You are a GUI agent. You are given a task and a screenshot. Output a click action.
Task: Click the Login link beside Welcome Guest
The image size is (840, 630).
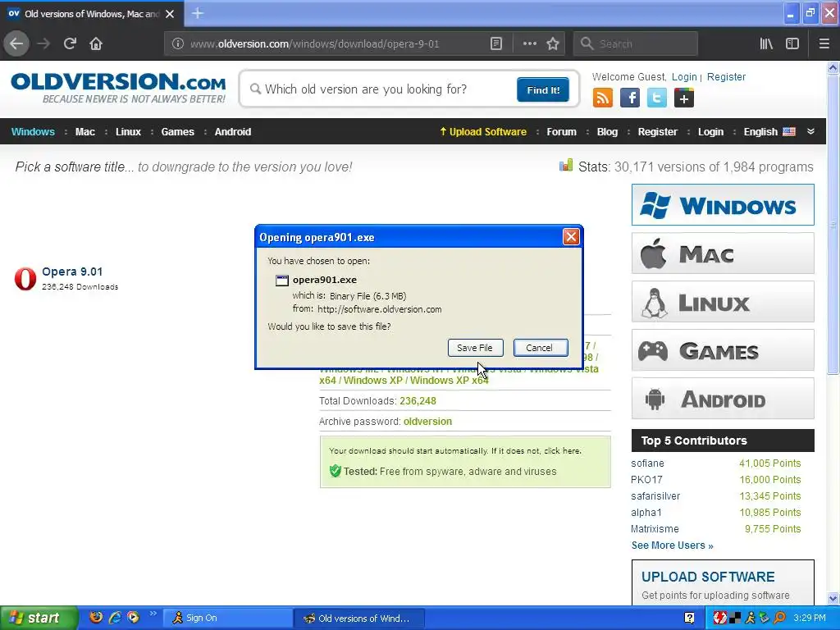[x=684, y=76]
